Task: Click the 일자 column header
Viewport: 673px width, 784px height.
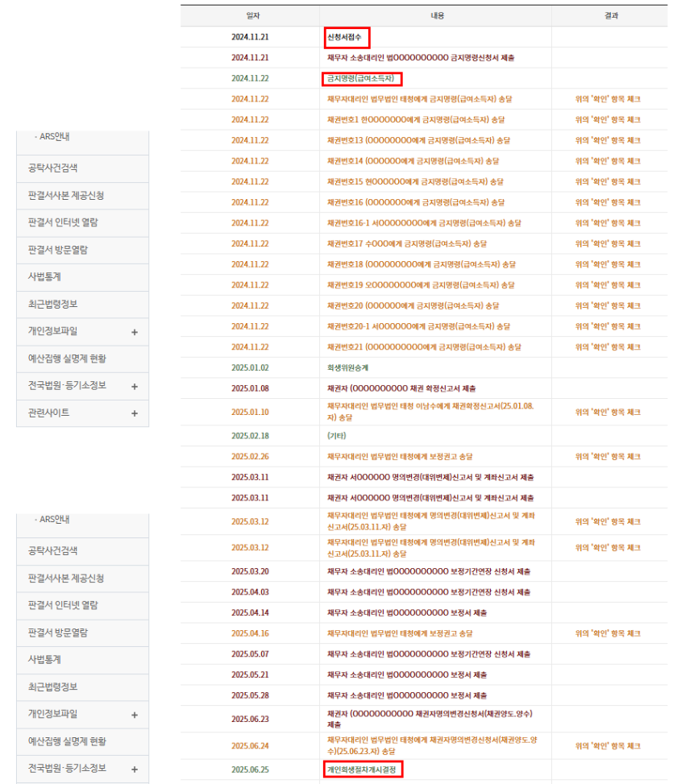Action: click(x=253, y=16)
